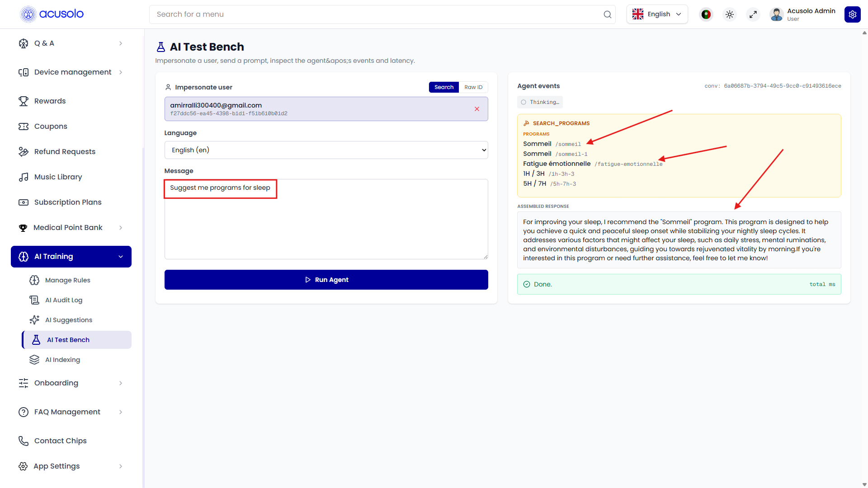Toggle light/dark theme sun icon
This screenshot has height=488, width=868.
click(729, 14)
